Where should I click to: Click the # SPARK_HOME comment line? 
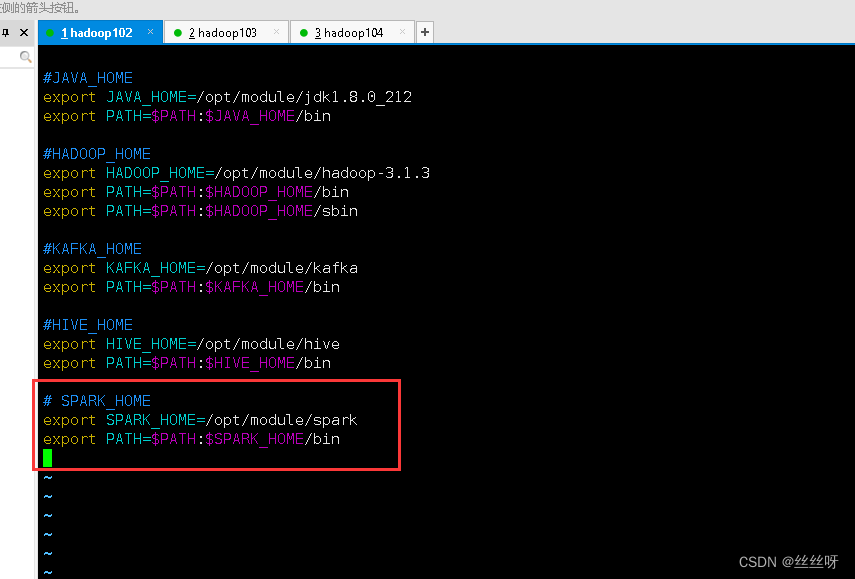97,401
